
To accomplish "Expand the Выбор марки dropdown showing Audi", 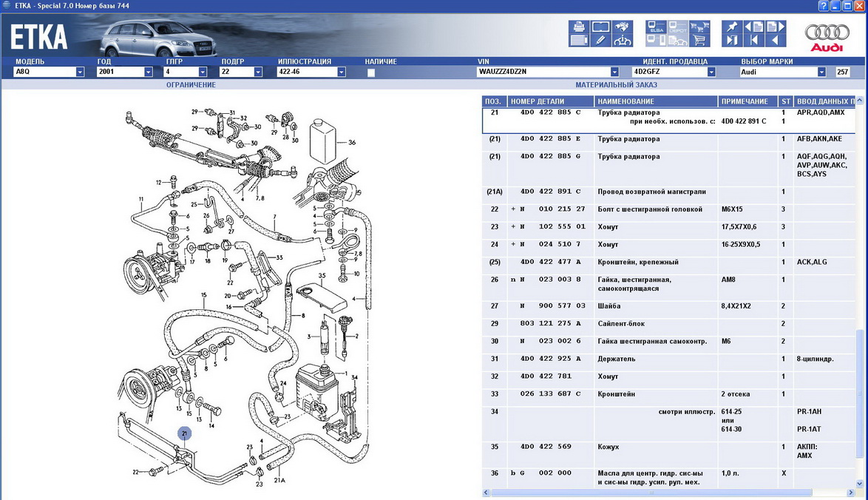I will click(821, 72).
